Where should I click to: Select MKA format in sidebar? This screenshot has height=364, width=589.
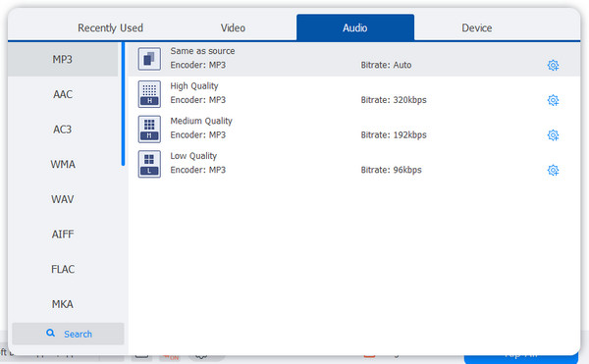pyautogui.click(x=63, y=304)
